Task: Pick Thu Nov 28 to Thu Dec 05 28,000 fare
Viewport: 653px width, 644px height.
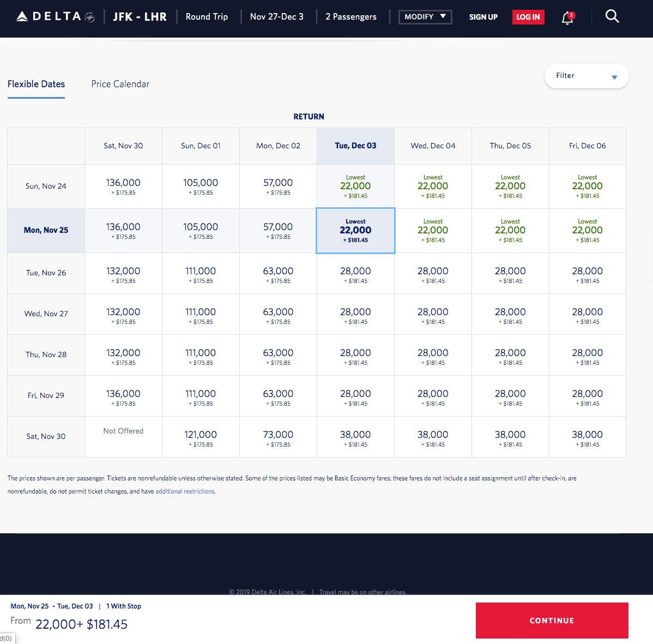Action: point(510,354)
